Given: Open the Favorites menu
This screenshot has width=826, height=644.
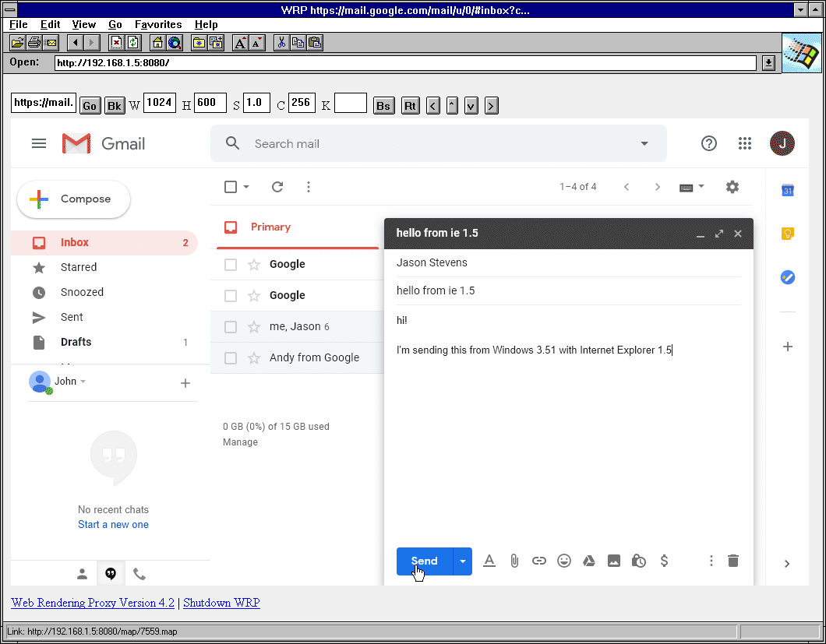Looking at the screenshot, I should coord(157,24).
